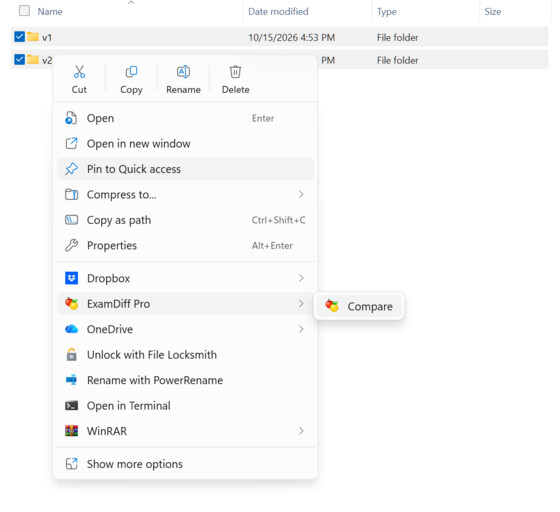Click the v2 folder icon
The width and height of the screenshot is (560, 512).
click(33, 59)
